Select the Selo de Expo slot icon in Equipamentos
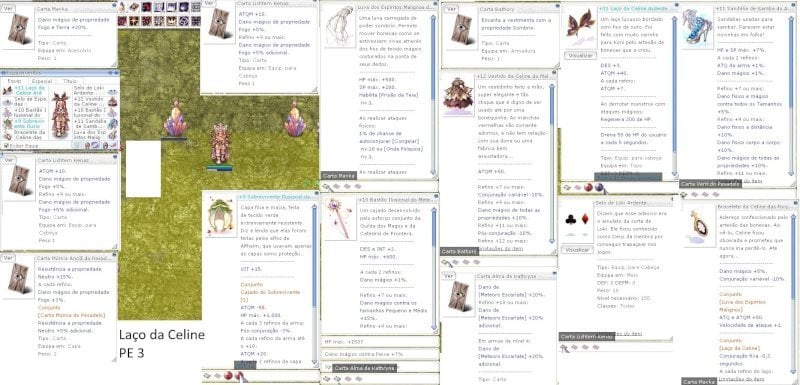This screenshot has height=385, width=800. pos(8,102)
